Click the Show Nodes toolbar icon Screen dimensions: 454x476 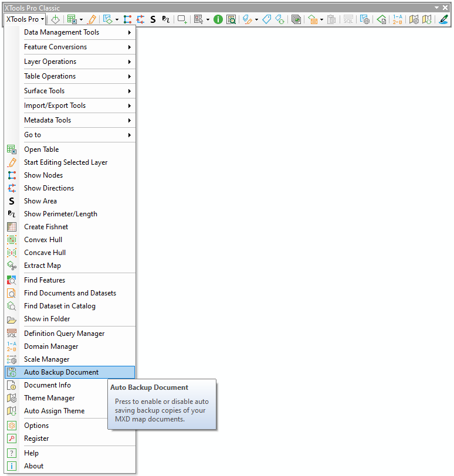click(127, 19)
